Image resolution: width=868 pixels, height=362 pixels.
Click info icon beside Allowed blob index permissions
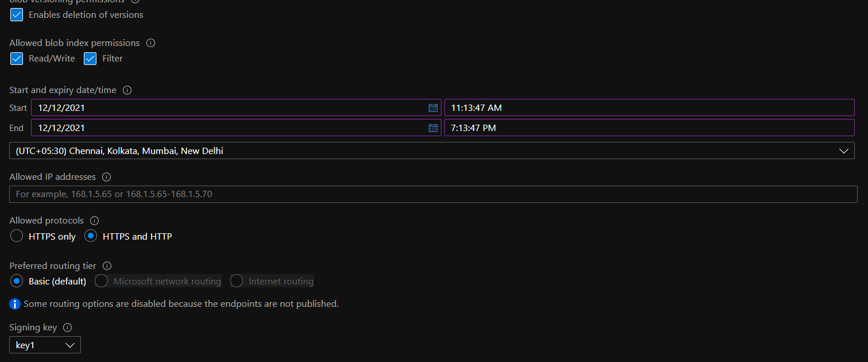click(150, 43)
